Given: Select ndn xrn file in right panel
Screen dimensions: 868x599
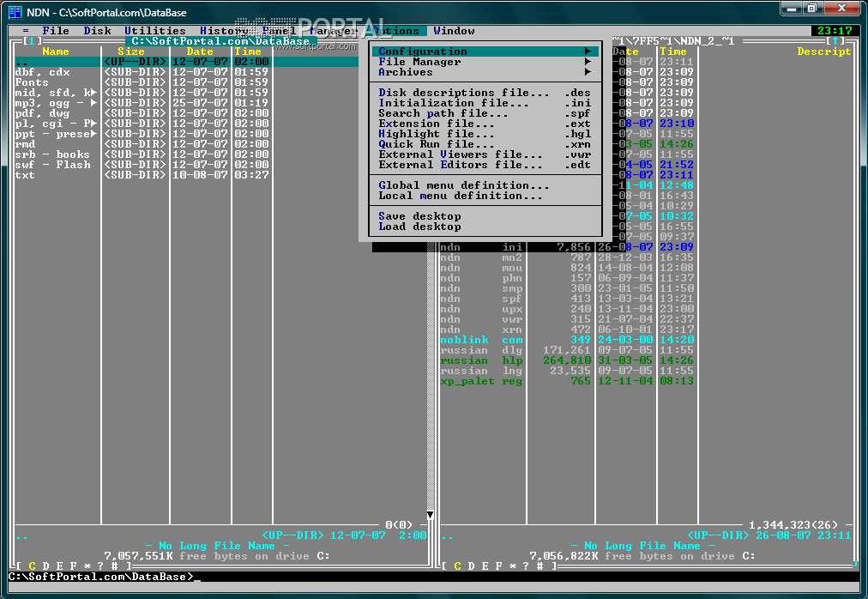Looking at the screenshot, I should point(566,330).
